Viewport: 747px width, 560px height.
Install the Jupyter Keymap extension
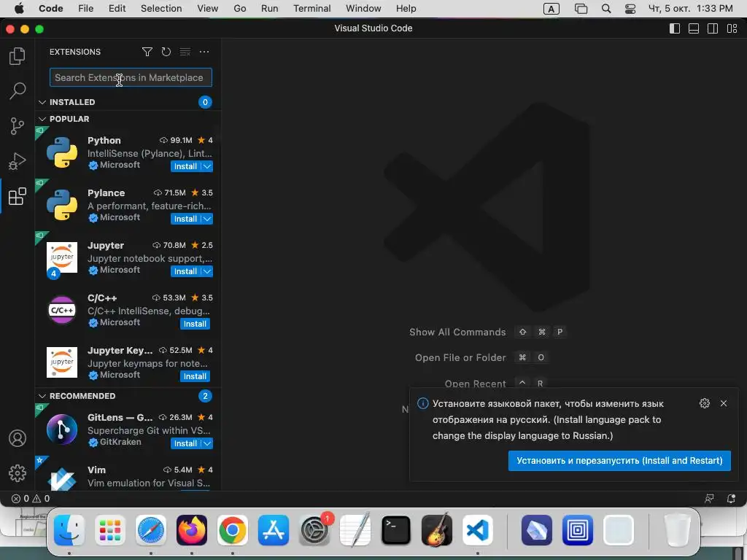[x=195, y=376]
